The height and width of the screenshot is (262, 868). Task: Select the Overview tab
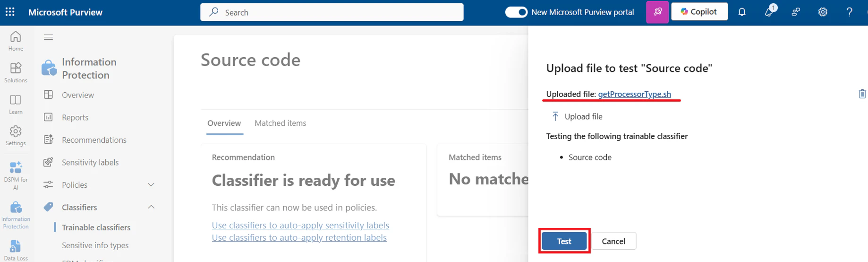pos(224,123)
